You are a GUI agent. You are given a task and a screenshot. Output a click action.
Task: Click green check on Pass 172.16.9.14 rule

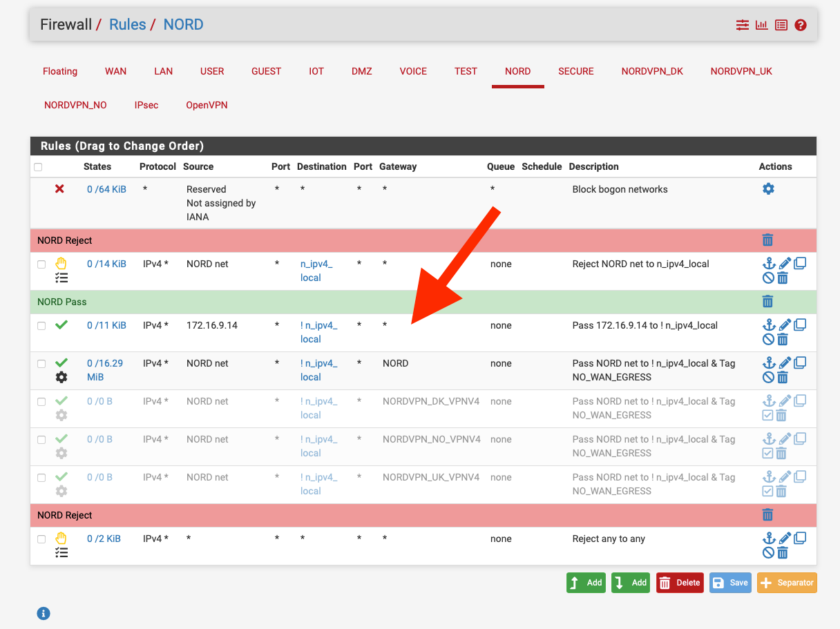coord(61,325)
